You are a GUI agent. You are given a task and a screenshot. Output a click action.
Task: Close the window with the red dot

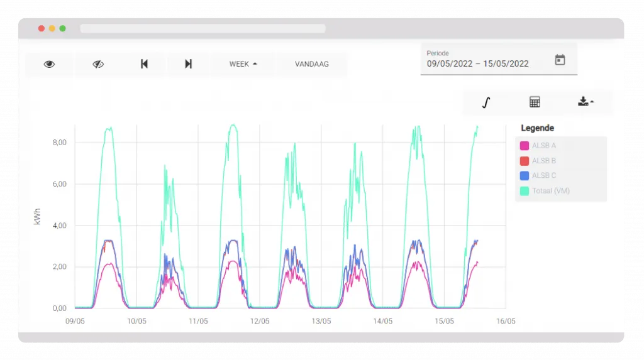pos(42,28)
